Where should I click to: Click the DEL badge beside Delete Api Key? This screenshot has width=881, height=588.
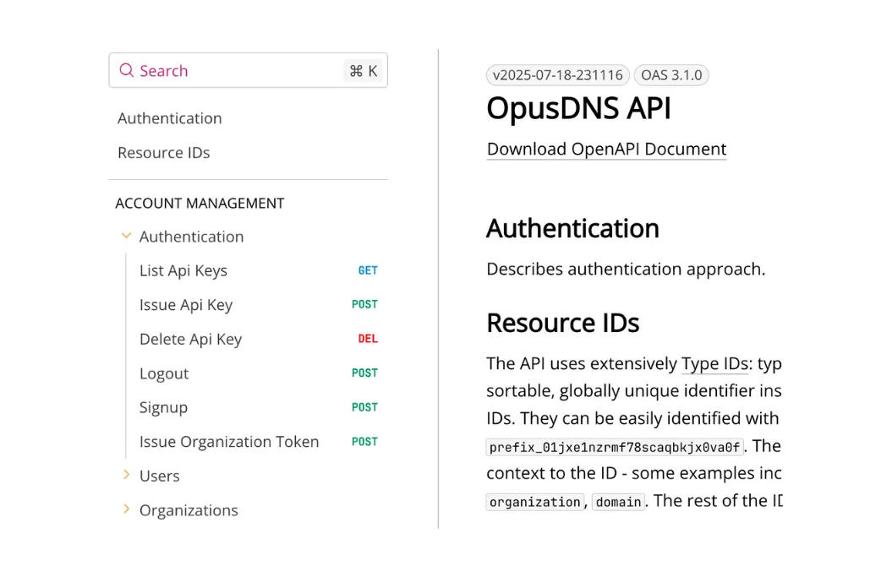[368, 339]
